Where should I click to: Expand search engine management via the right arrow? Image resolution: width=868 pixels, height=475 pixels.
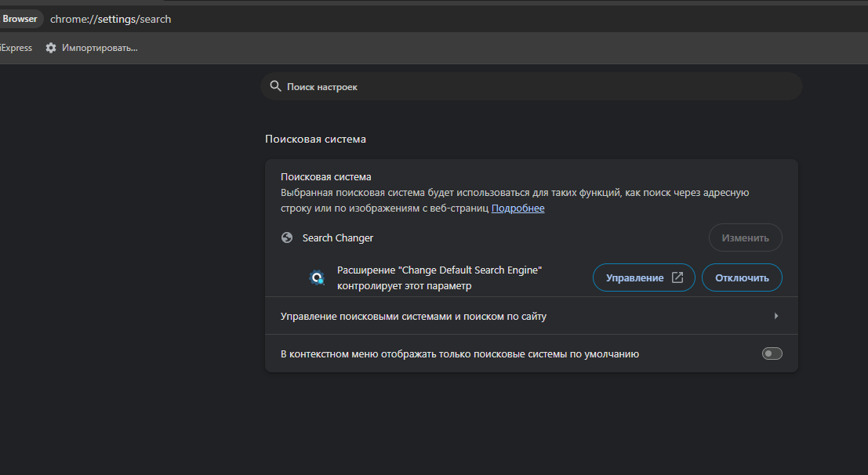tap(775, 316)
